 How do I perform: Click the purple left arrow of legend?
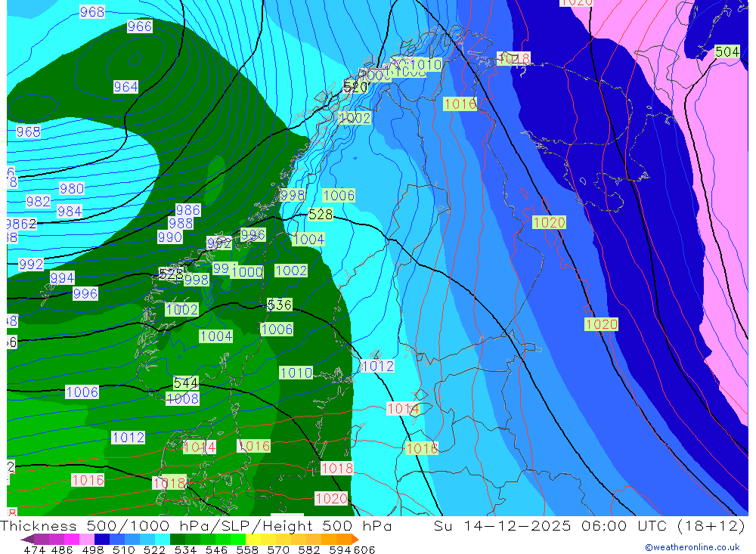[27, 539]
